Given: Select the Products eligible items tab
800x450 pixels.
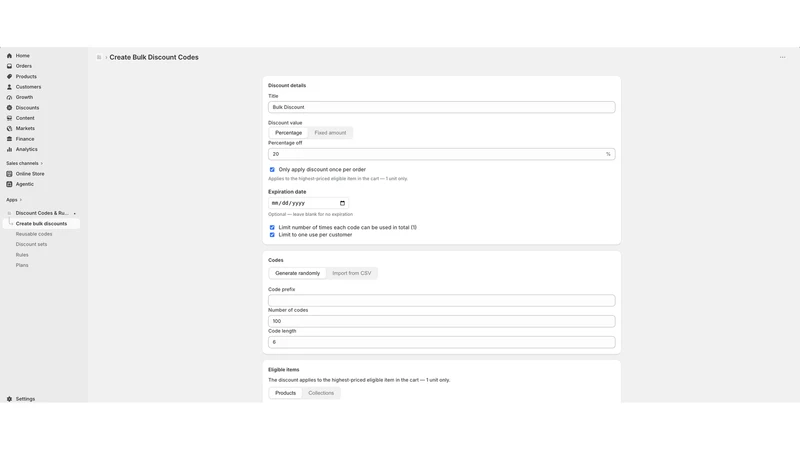Looking at the screenshot, I should (x=285, y=393).
